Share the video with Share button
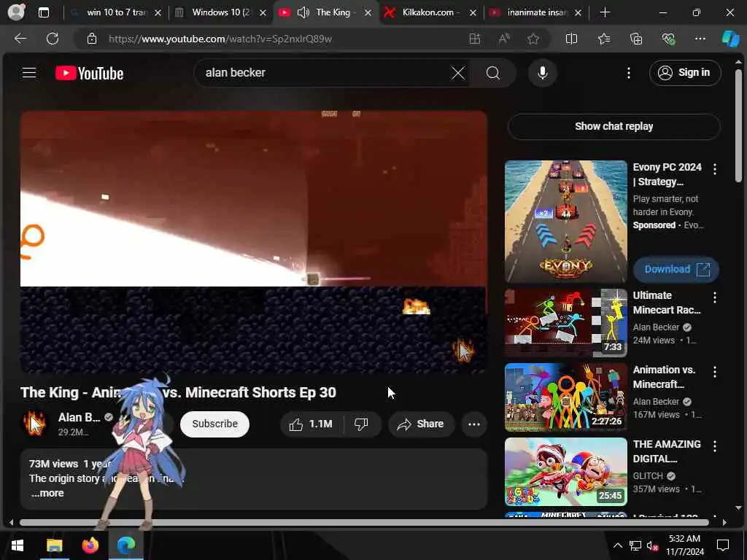This screenshot has height=560, width=747. tap(421, 424)
